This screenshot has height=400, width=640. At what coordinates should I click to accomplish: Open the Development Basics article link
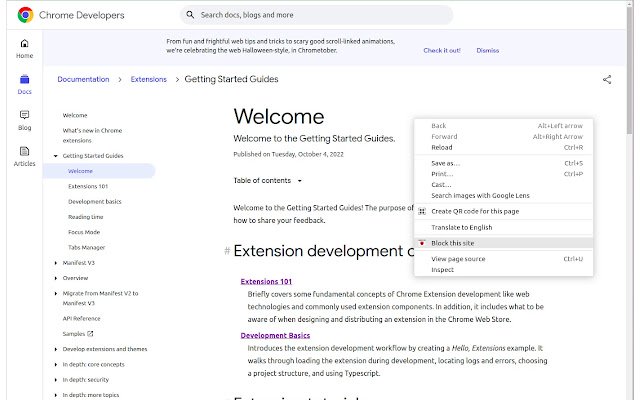tap(275, 336)
